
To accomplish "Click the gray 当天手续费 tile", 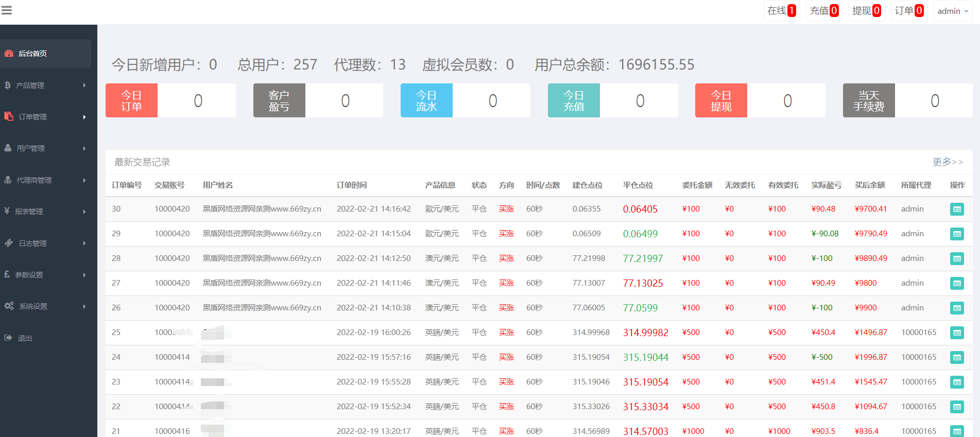I will pyautogui.click(x=869, y=100).
